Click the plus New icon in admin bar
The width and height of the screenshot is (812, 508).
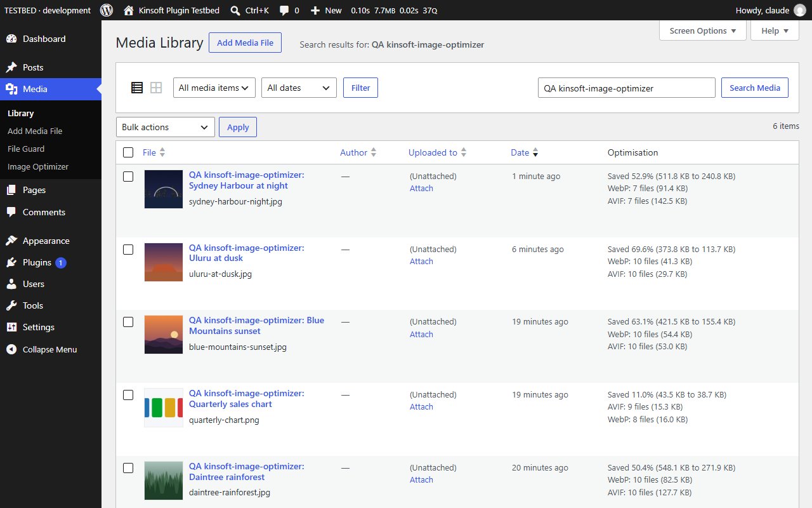(315, 10)
